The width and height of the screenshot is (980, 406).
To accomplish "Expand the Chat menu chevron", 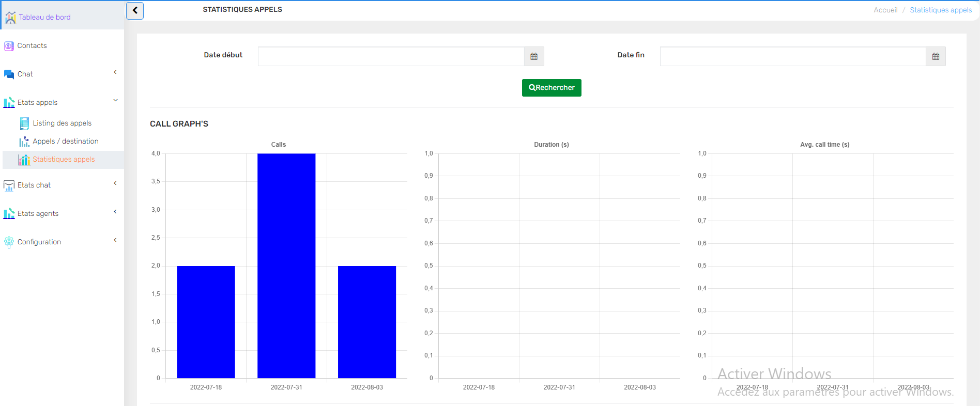I will coord(115,72).
